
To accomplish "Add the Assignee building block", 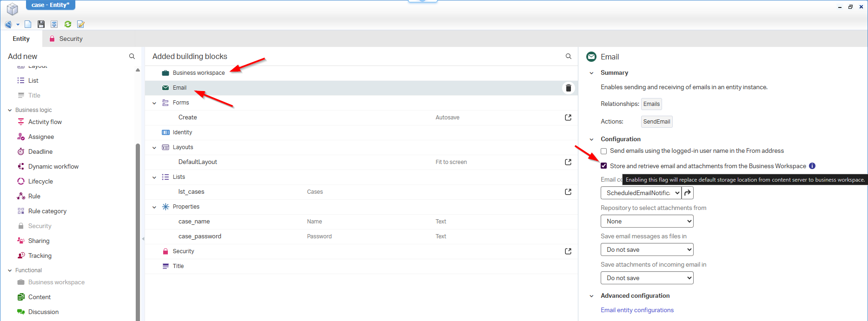I will point(41,137).
